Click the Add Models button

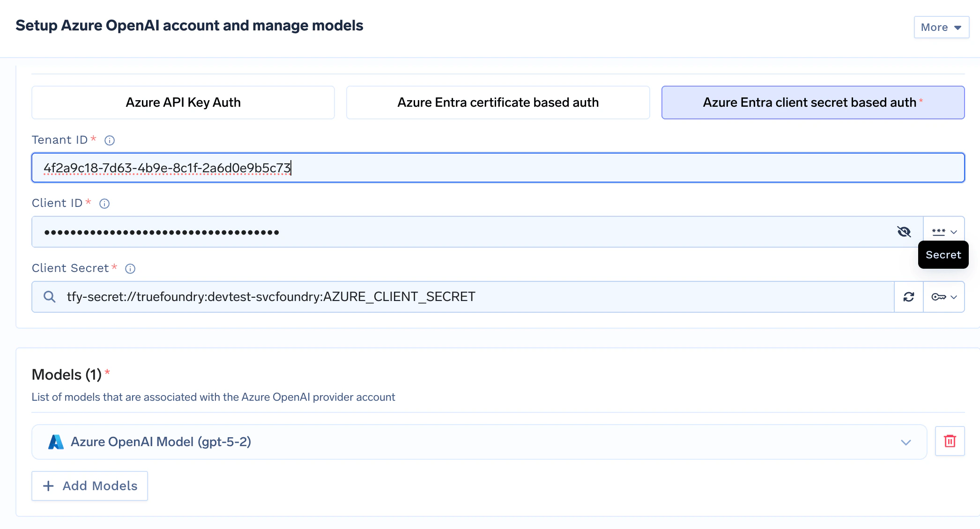pos(89,486)
